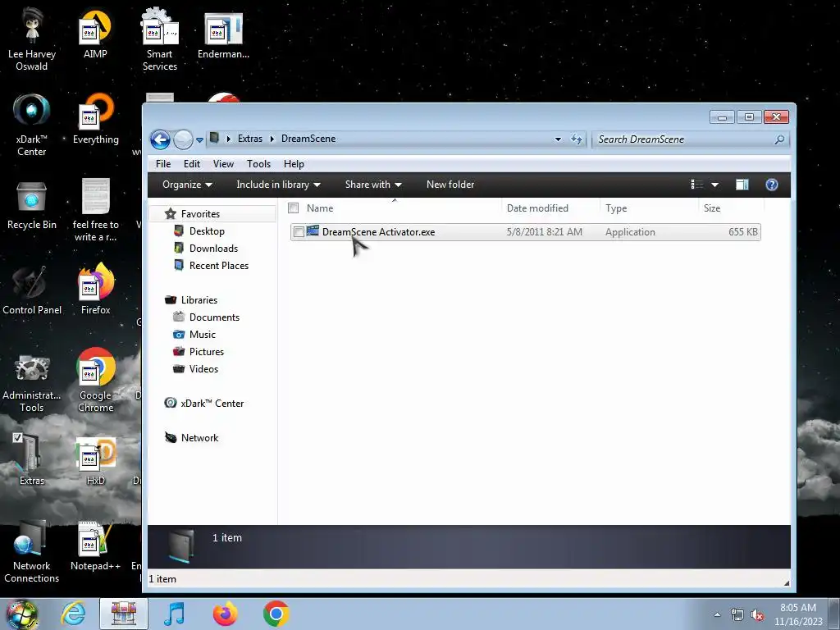Select Libraries in the navigation pane
The width and height of the screenshot is (840, 630).
(x=199, y=300)
